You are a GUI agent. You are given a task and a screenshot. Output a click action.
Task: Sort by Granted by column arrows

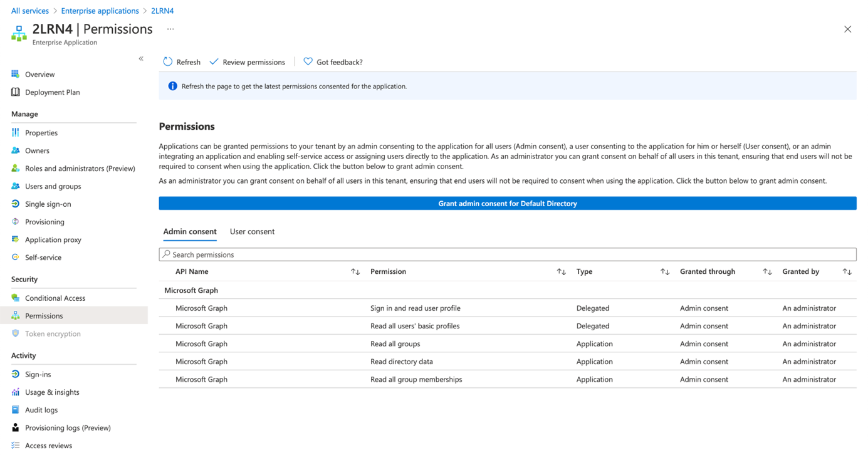coord(847,271)
